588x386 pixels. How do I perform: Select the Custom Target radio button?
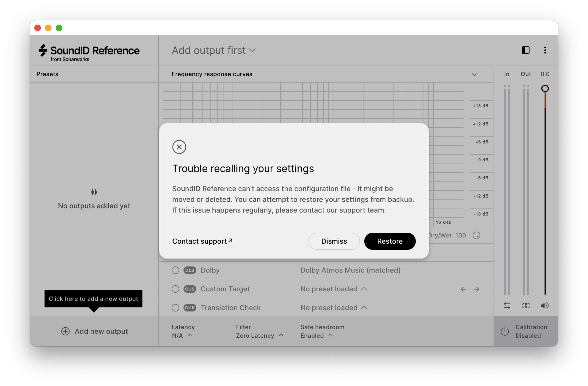click(175, 289)
